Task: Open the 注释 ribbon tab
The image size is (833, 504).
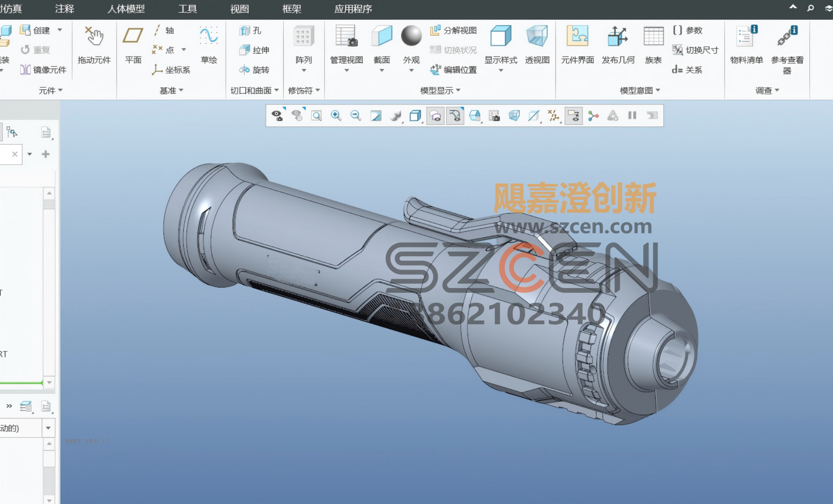Action: point(64,9)
